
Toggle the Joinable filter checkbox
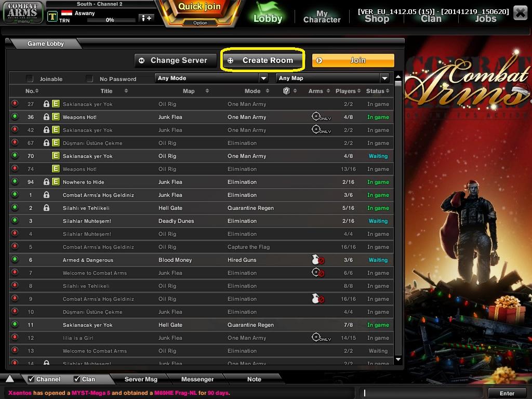point(30,79)
